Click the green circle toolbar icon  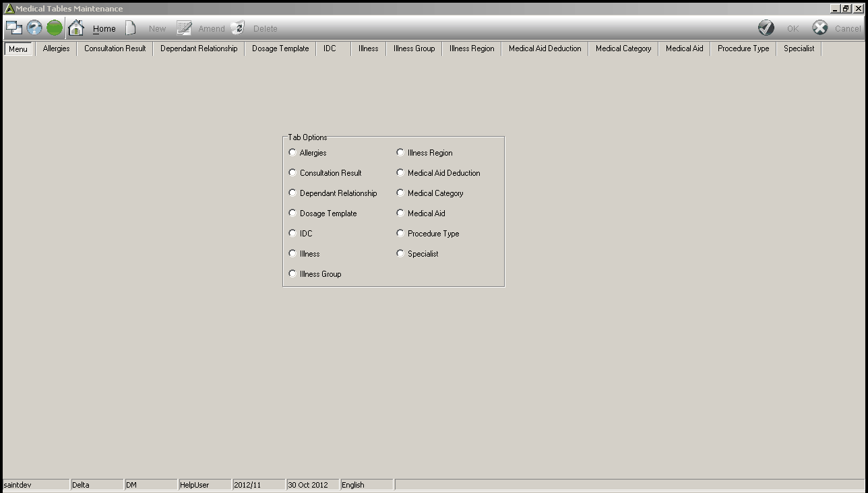point(55,28)
